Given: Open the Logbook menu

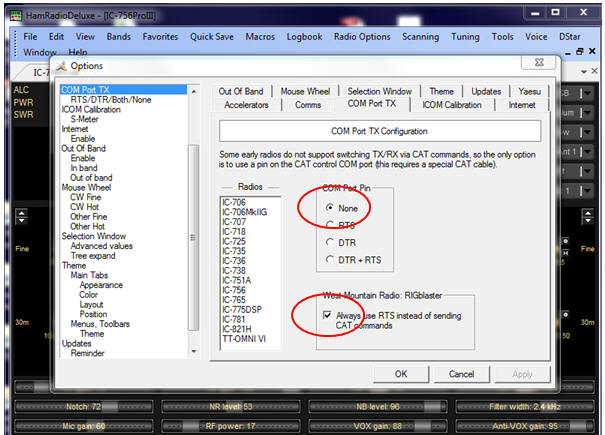Looking at the screenshot, I should (304, 37).
